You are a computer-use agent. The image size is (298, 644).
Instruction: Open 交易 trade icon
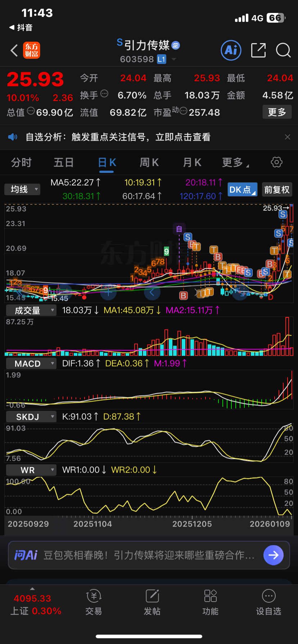click(x=94, y=596)
